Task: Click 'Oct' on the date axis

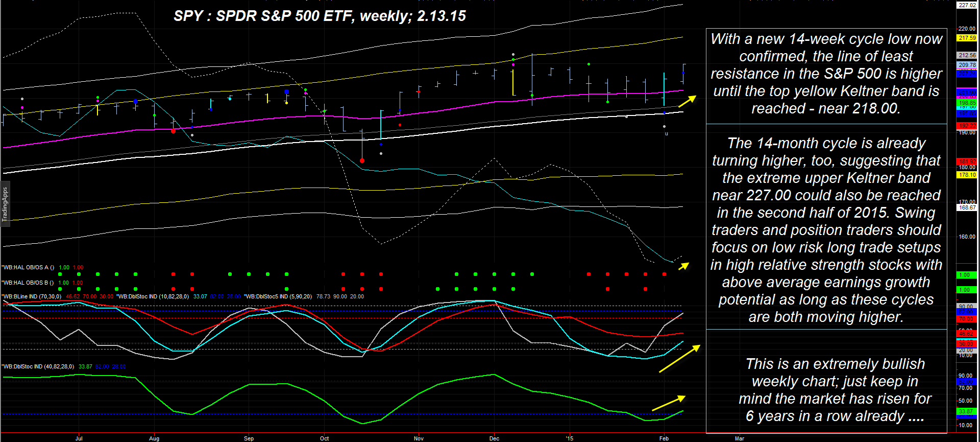Action: click(x=324, y=438)
